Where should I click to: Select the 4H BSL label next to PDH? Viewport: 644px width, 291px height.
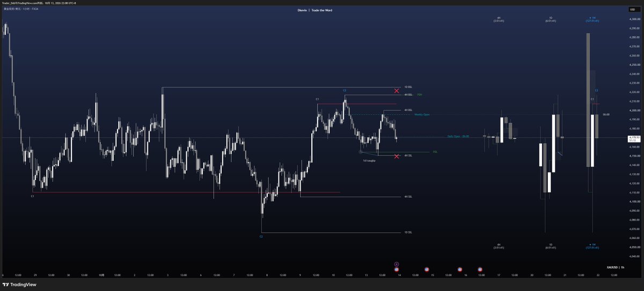click(408, 95)
